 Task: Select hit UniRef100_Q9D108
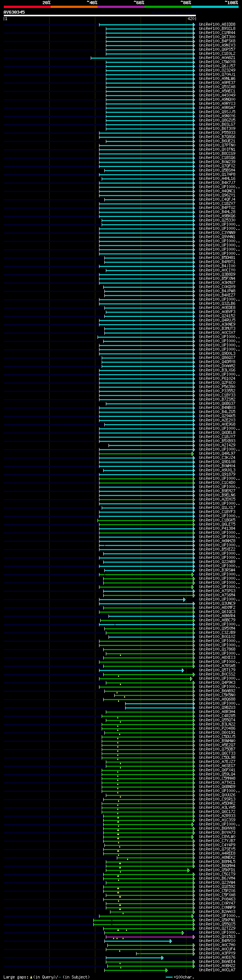(x=217, y=462)
